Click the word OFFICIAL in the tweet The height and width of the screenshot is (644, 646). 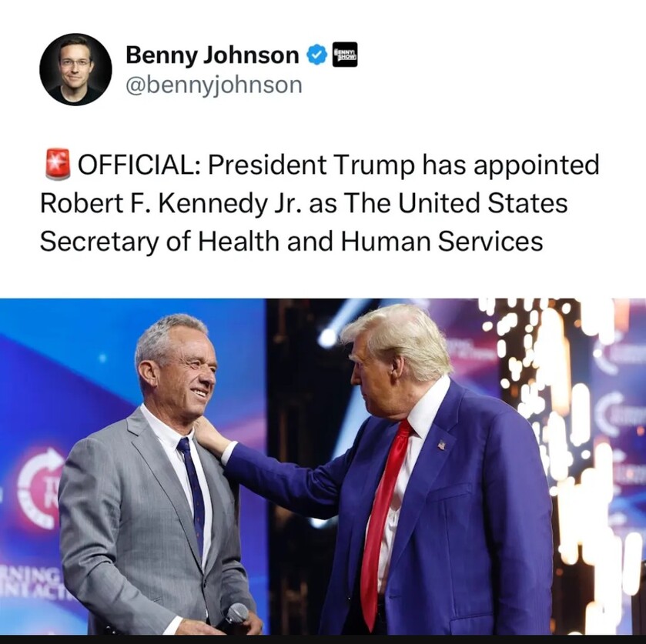(139, 165)
